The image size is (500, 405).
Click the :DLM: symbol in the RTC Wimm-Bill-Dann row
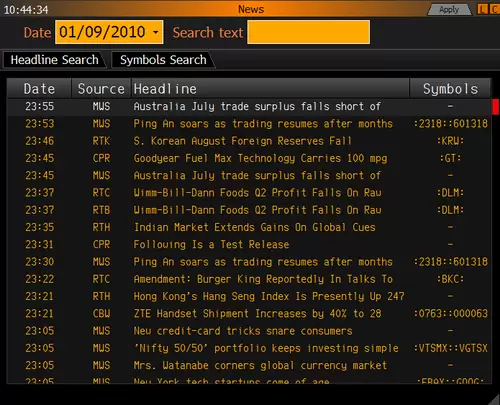tap(450, 193)
